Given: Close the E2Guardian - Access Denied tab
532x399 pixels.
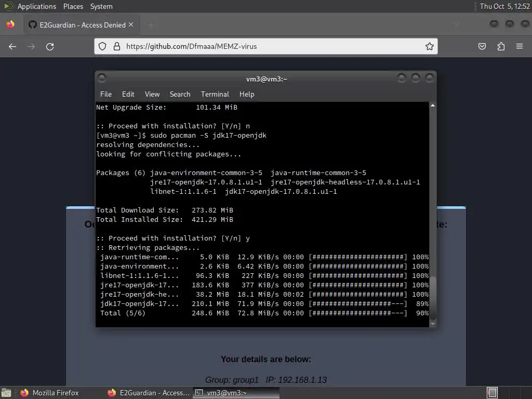Looking at the screenshot, I should click(x=131, y=25).
